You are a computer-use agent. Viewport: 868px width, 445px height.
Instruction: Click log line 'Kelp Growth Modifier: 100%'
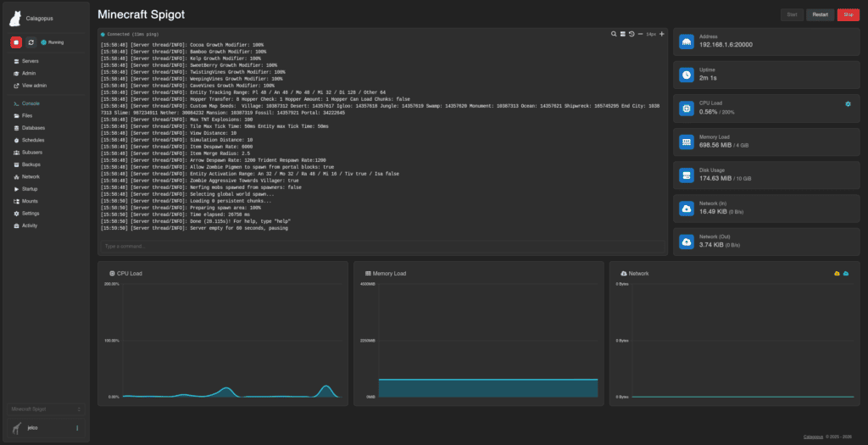181,58
